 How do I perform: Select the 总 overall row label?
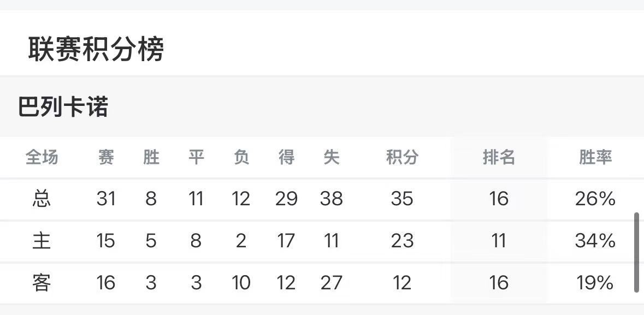point(42,199)
